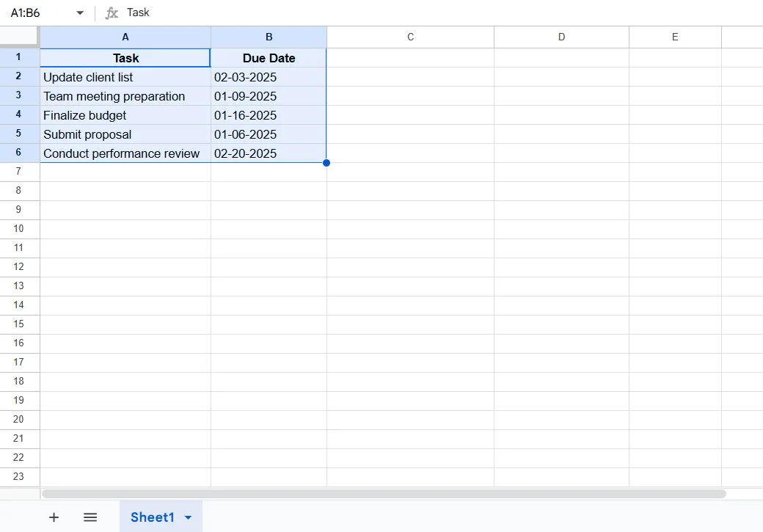Open the all sheets list icon
The height and width of the screenshot is (532, 763).
(x=90, y=517)
